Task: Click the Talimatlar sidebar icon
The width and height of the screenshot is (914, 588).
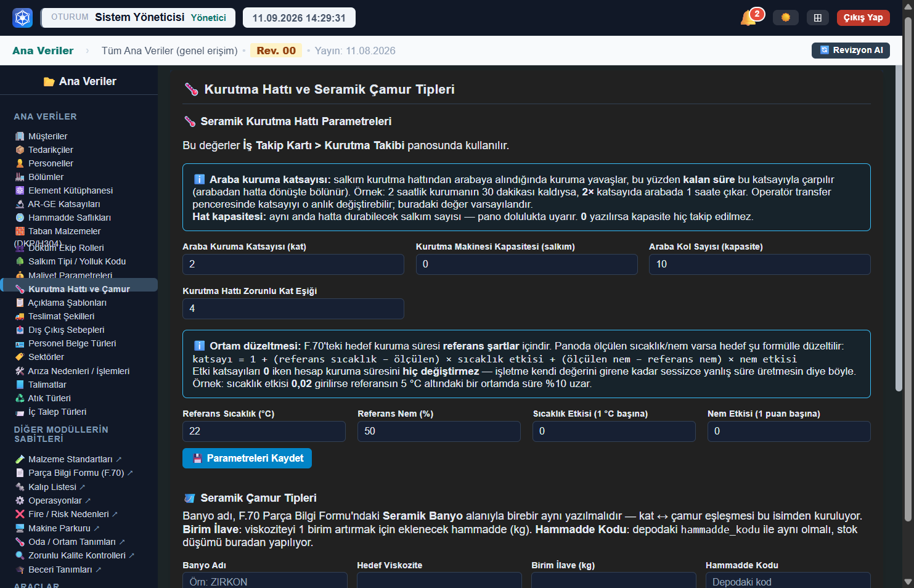Action: pos(20,385)
